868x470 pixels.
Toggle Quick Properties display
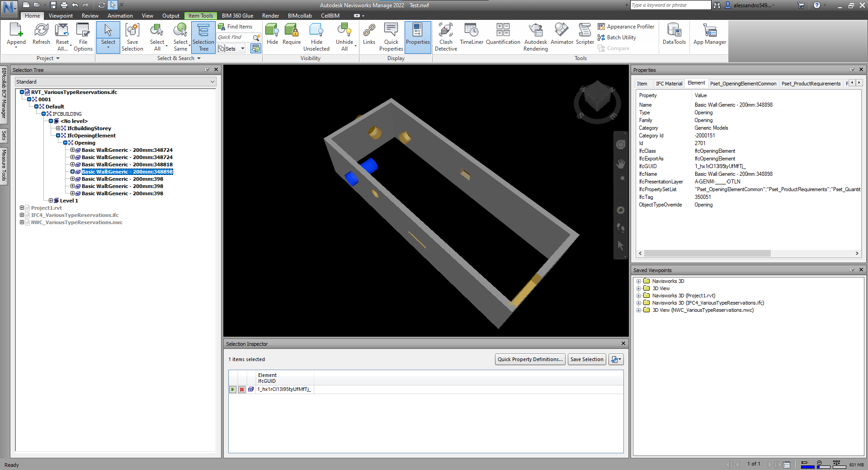coord(391,37)
